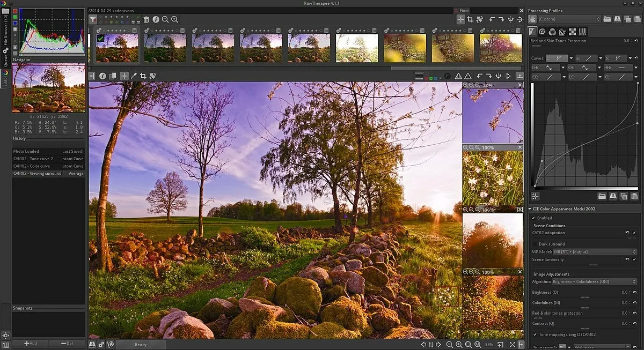Open the Algorithm dropdown showing Brightness + Colorfulness
The width and height of the screenshot is (644, 350).
[x=594, y=281]
